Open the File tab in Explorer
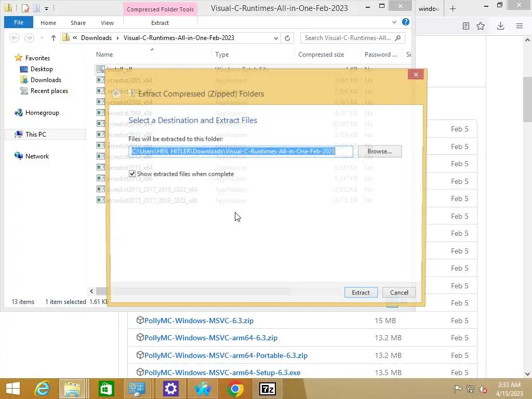The height and width of the screenshot is (399, 532). (19, 22)
